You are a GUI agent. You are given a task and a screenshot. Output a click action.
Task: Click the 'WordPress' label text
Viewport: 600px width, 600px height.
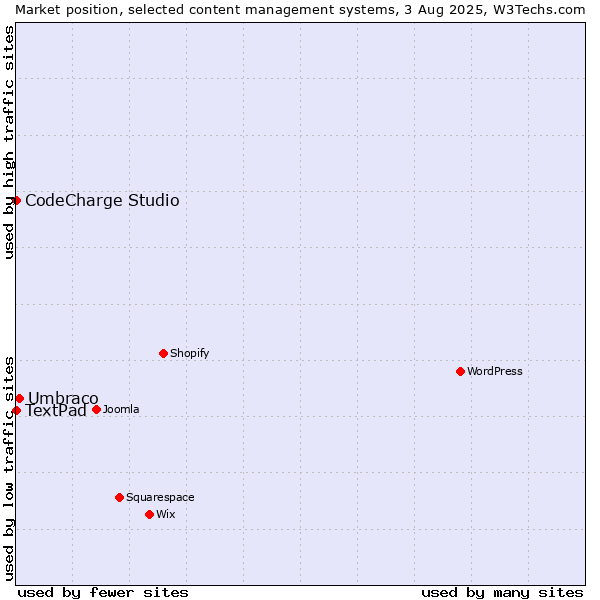tap(494, 371)
